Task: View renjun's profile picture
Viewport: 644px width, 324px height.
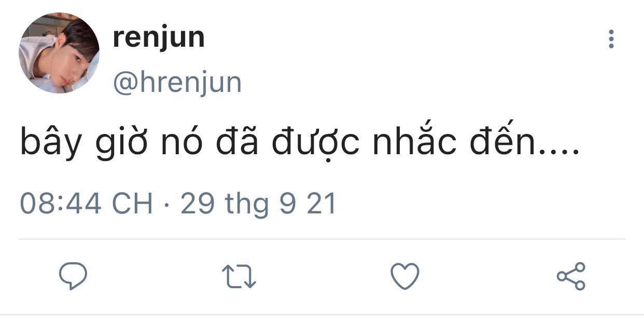Action: pyautogui.click(x=59, y=53)
